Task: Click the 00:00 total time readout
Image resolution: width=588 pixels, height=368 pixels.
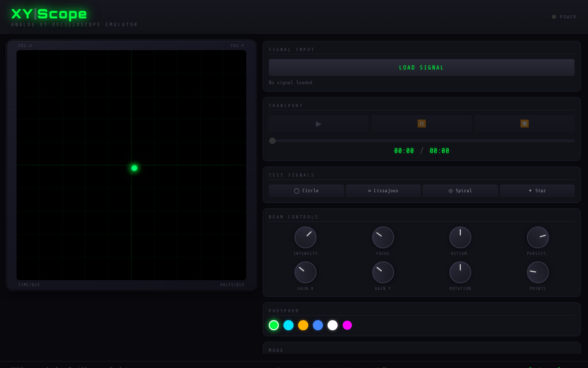Action: [440, 151]
